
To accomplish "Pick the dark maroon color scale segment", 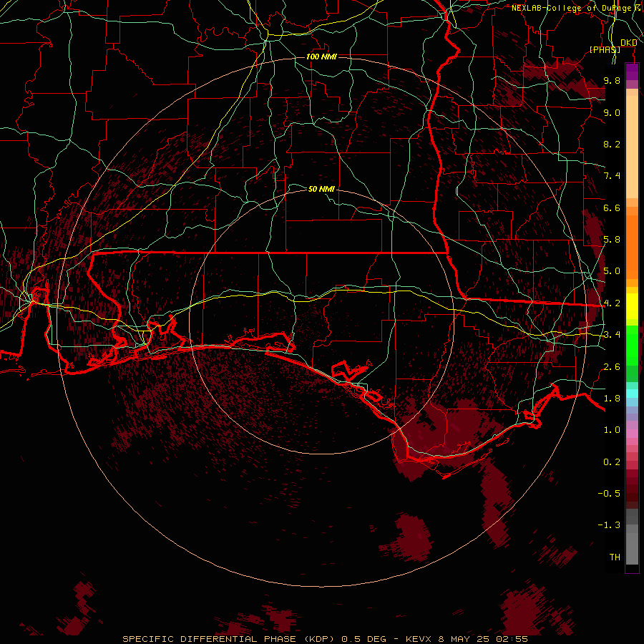I will click(632, 493).
